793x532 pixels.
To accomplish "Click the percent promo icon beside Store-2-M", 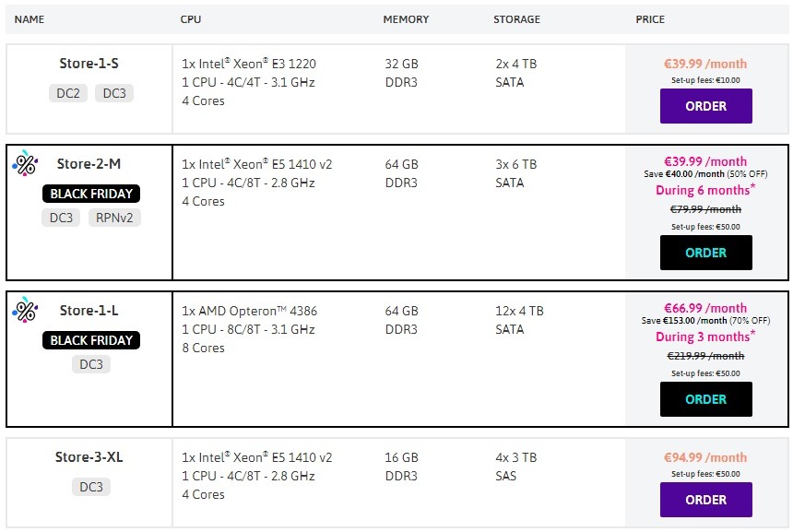I will tap(25, 163).
